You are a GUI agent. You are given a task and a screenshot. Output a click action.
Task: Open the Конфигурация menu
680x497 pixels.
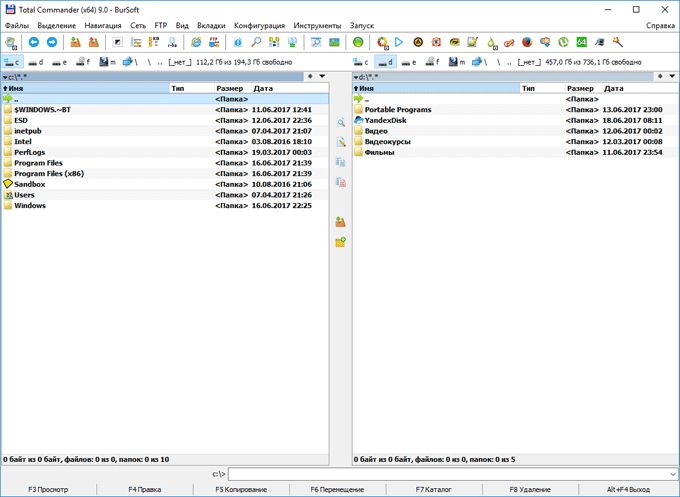tap(259, 26)
